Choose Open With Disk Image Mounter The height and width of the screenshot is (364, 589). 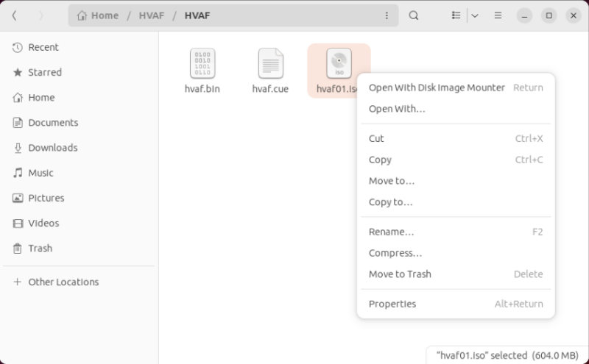tap(456, 88)
